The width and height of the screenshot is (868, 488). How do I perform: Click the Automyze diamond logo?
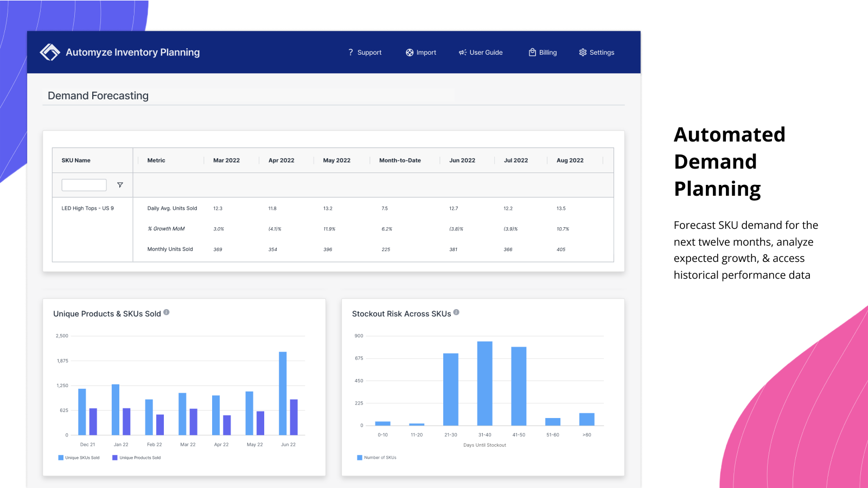coord(49,52)
